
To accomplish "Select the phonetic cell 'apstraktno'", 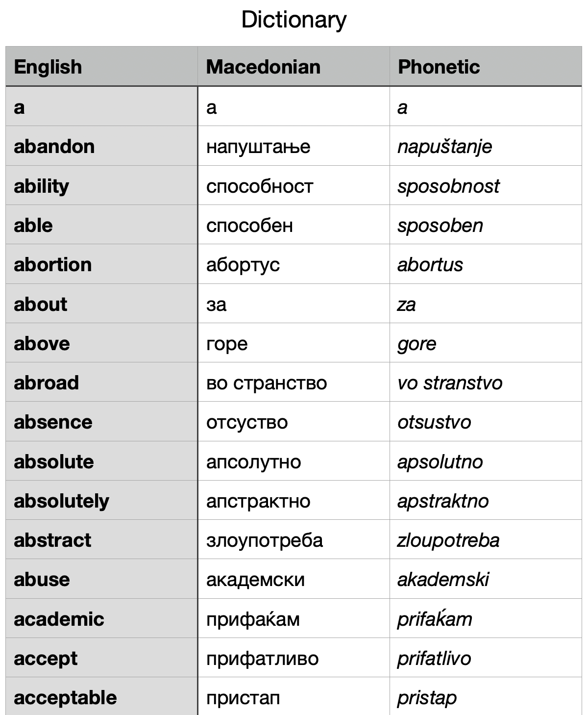I will [442, 501].
